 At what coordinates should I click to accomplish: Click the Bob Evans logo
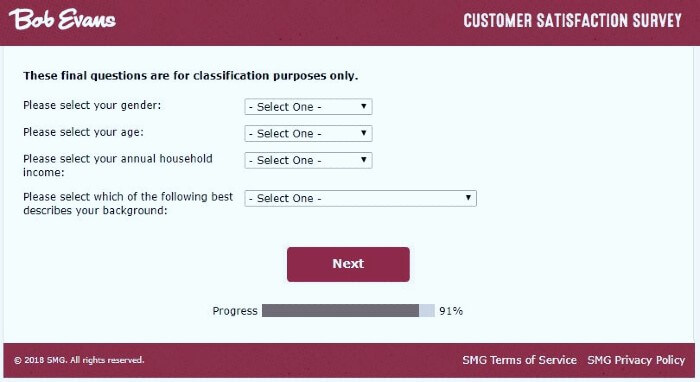click(x=62, y=19)
